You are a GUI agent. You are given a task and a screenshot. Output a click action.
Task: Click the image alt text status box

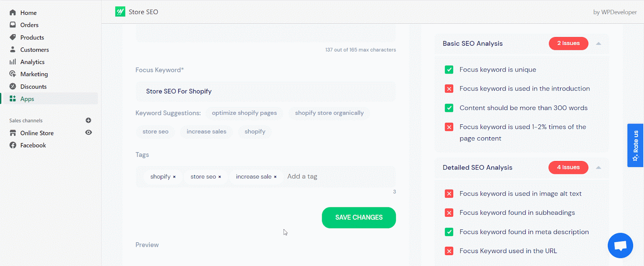point(449,194)
